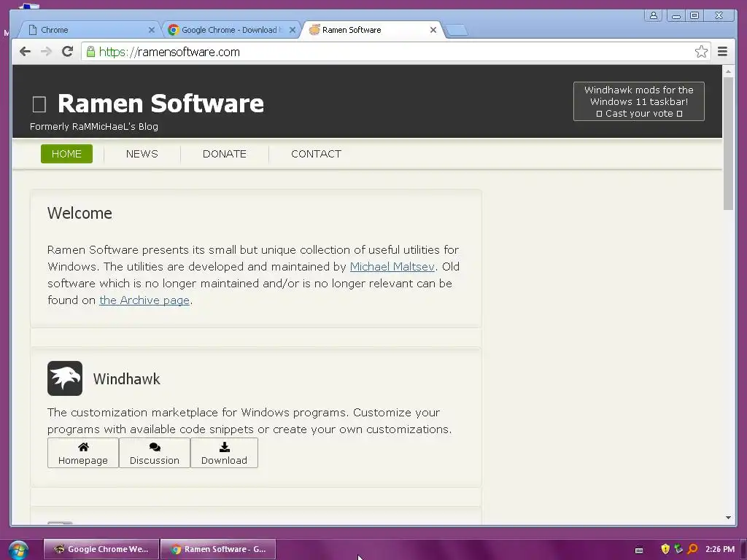The image size is (747, 560).
Task: Click the Windhawk Homepage button
Action: click(x=83, y=453)
